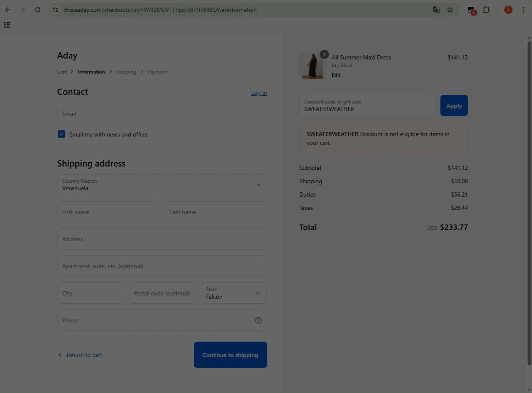Click the maxi dress product thumbnail
The width and height of the screenshot is (532, 393).
[x=312, y=66]
